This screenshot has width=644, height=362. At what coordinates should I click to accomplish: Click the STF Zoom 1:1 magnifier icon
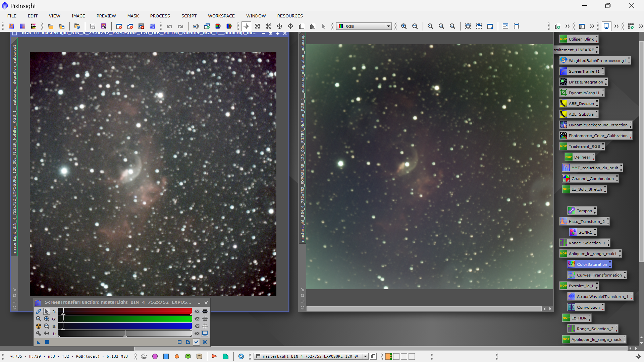pos(39,319)
